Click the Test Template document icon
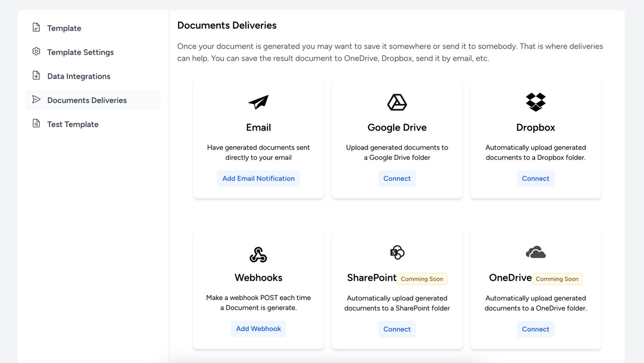Screen dimensions: 644x363 click(36, 124)
